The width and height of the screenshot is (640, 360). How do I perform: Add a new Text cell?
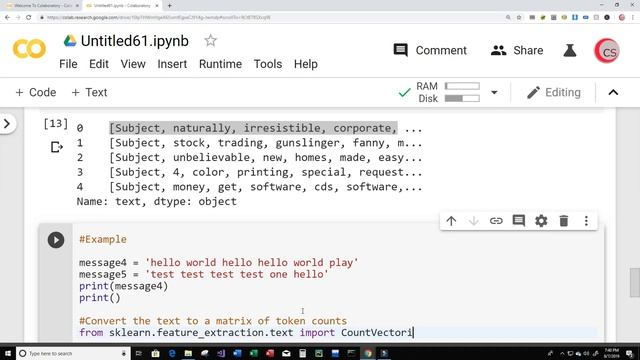click(x=89, y=92)
